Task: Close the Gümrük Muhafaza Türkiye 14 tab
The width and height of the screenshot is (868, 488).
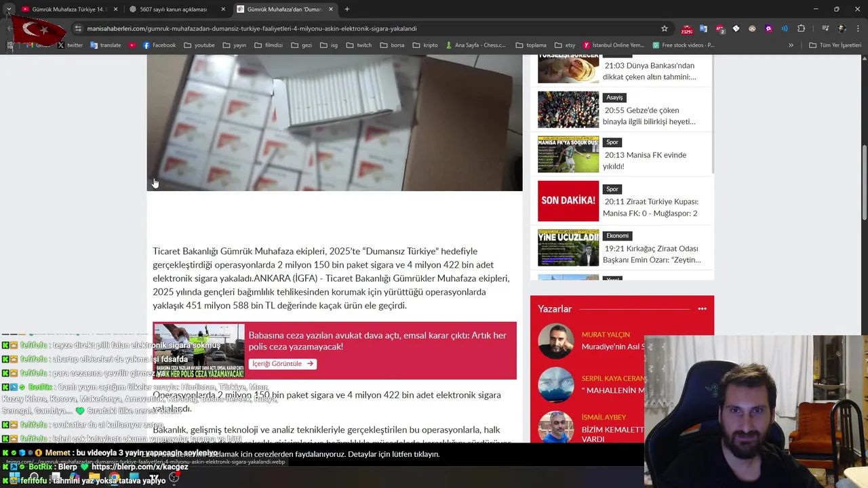Action: 116,9
